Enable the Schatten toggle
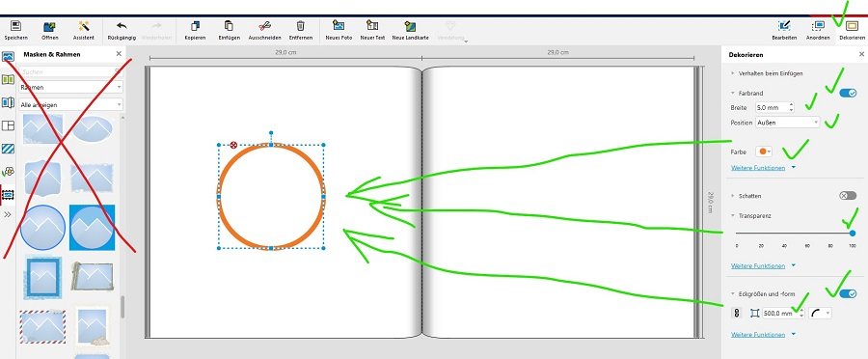 tap(848, 196)
